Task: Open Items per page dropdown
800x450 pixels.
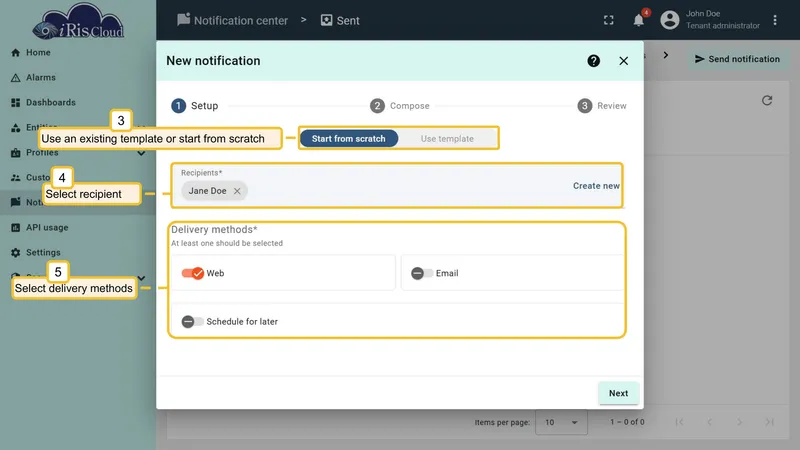Action: [561, 422]
